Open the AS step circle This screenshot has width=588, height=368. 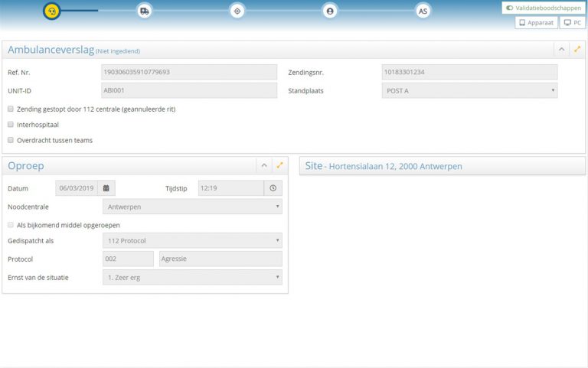423,11
